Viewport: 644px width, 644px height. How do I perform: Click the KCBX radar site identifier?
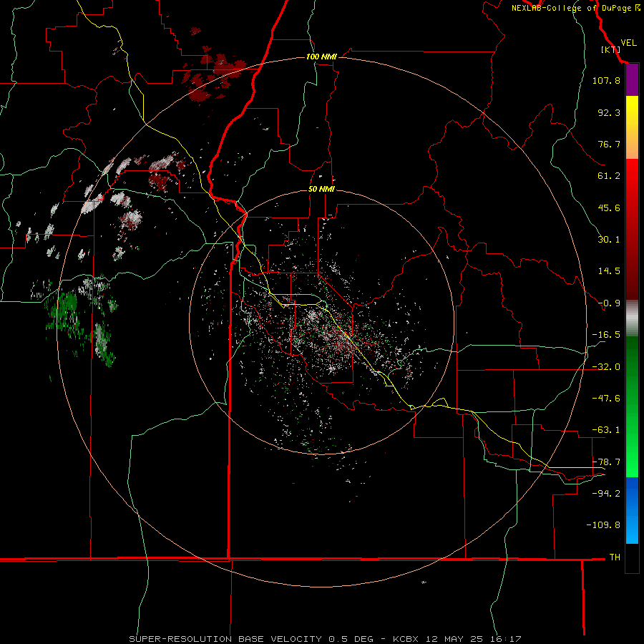coord(406,639)
